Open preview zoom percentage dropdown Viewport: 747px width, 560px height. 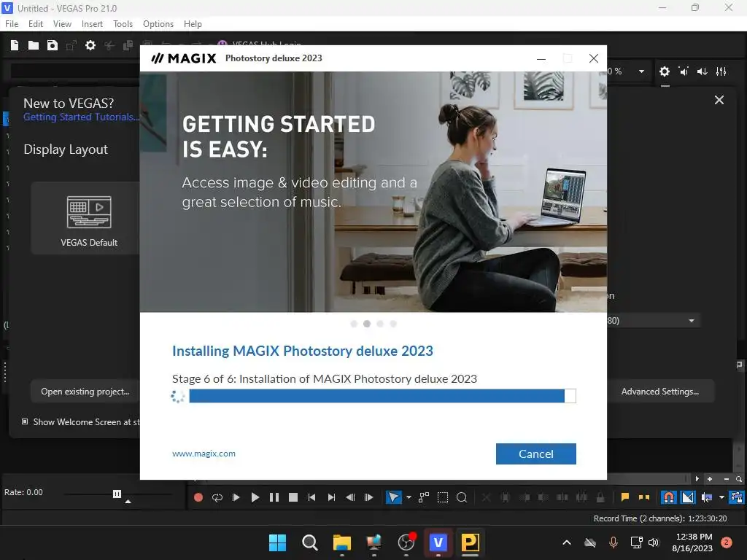(x=641, y=71)
